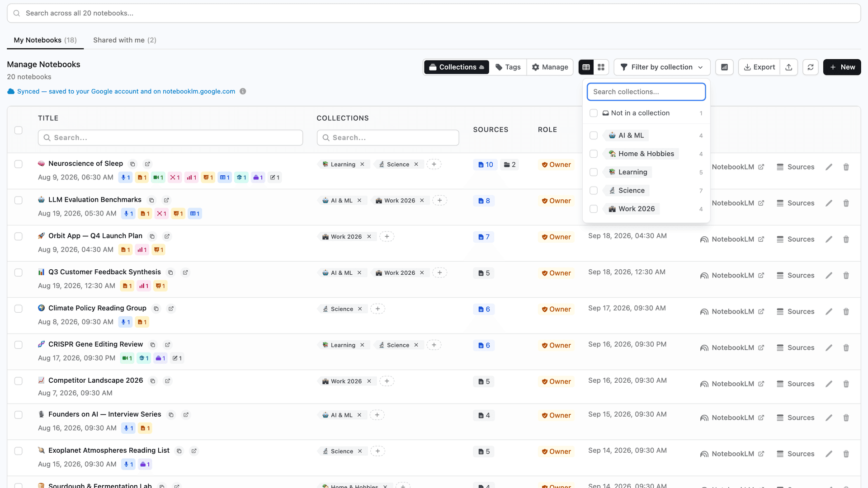The image size is (868, 488).
Task: Add a collection to Competitor Landscape 2026
Action: coord(387,381)
